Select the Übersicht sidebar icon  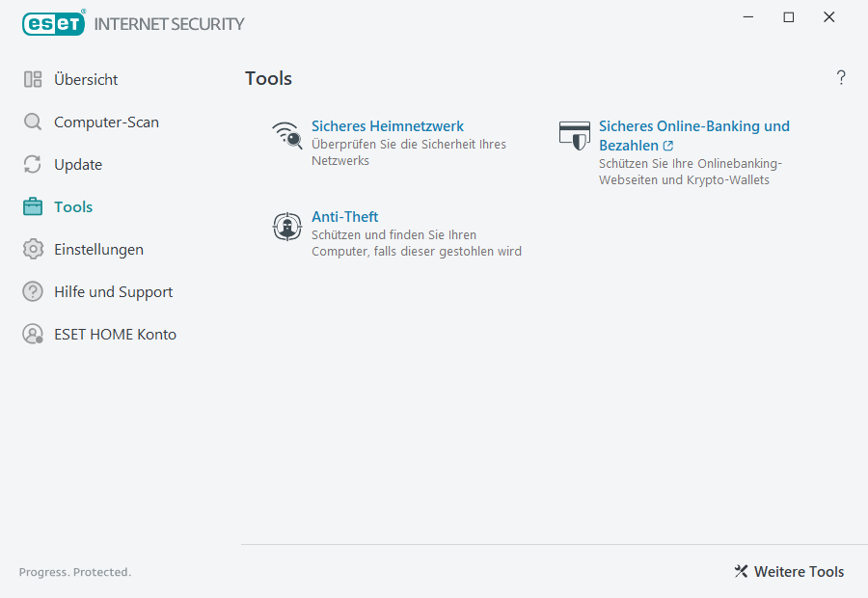(34, 79)
